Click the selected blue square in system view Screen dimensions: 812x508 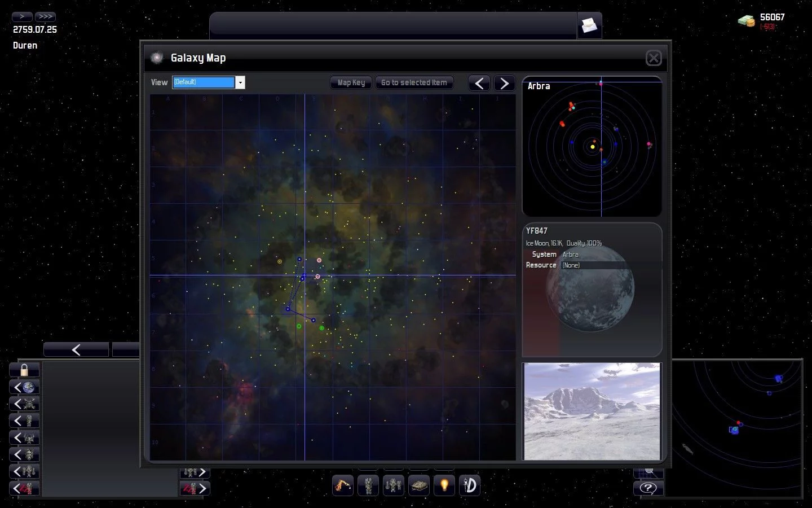click(x=734, y=430)
